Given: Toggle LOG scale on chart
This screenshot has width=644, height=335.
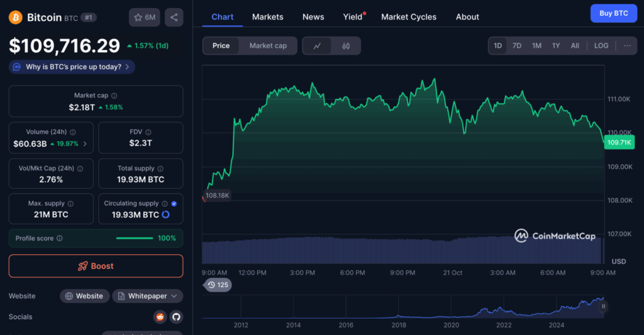Looking at the screenshot, I should (x=601, y=46).
